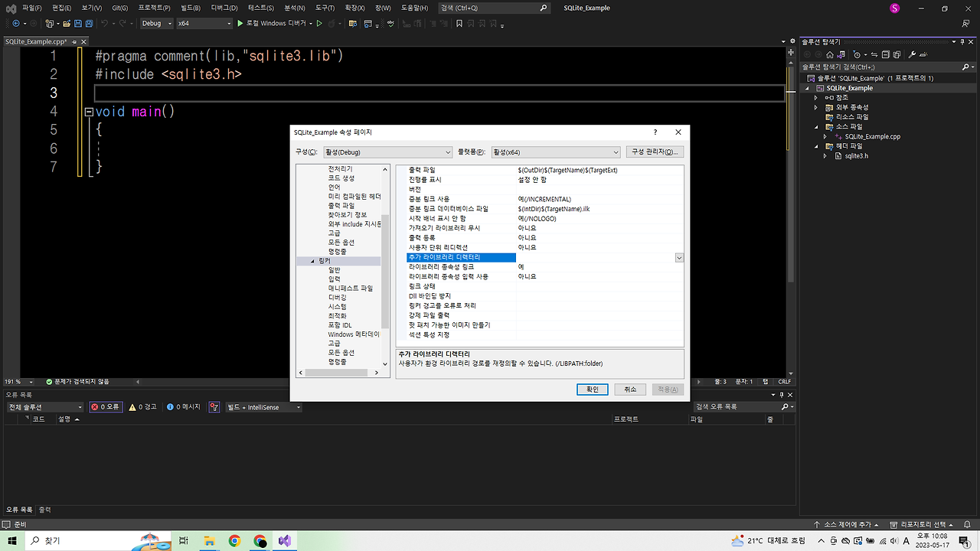
Task: Click the 링크 상태 property row
Action: tap(545, 286)
